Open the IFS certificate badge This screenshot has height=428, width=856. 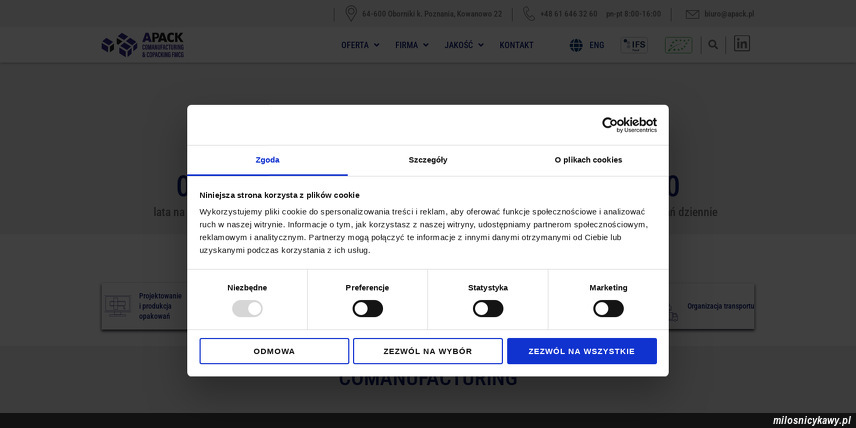click(634, 45)
